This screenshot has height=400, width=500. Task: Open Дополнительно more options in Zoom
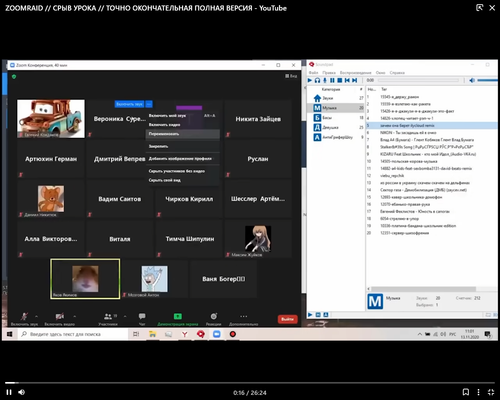[244, 318]
